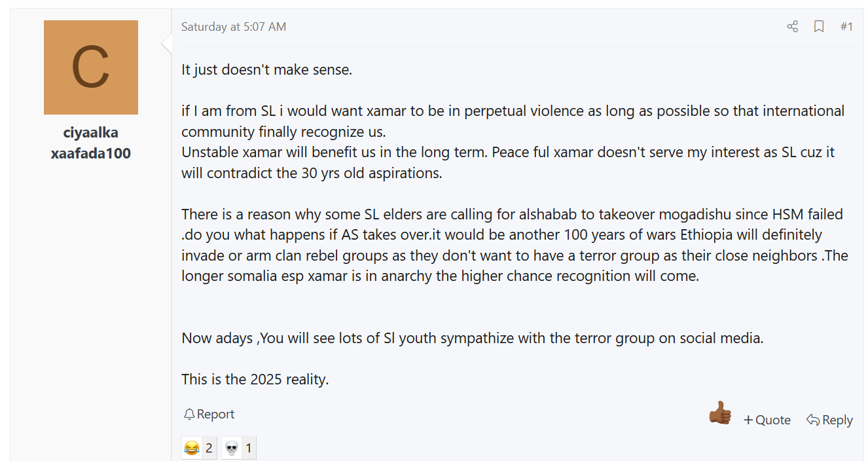This screenshot has height=461, width=868.
Task: Open the Saturday at 5:07 AM timestamp link
Action: (234, 26)
